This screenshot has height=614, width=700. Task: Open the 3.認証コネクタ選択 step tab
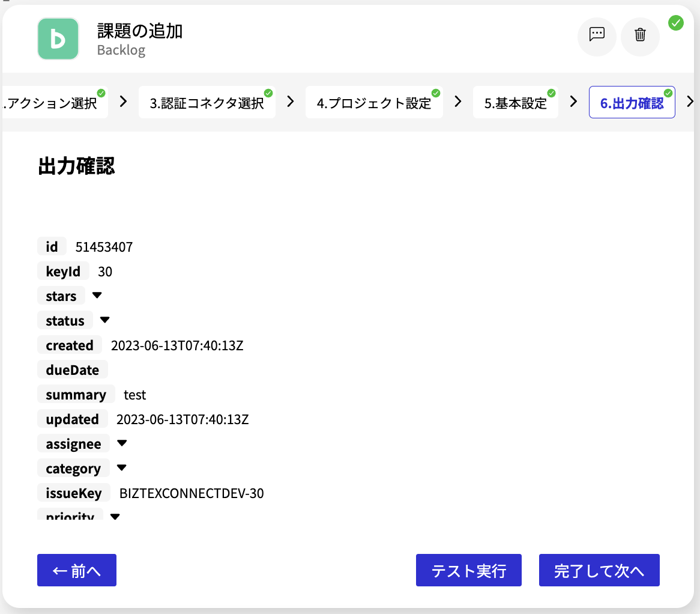click(x=207, y=103)
